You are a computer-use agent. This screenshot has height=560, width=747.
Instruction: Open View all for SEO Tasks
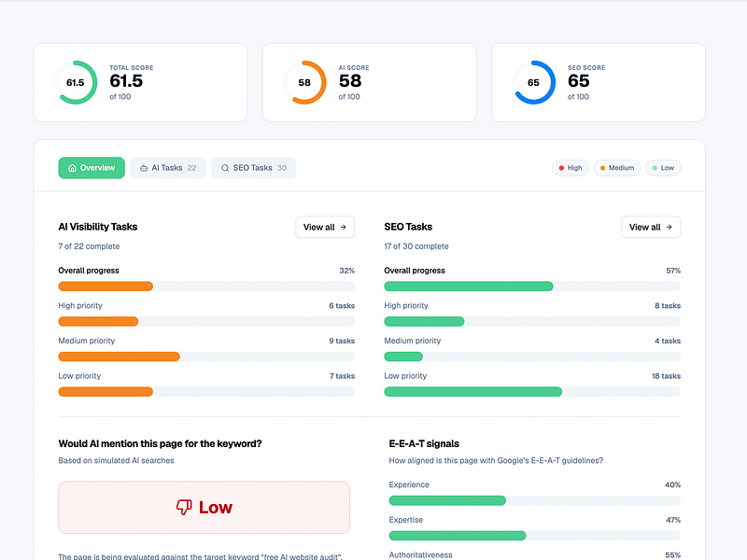tap(651, 227)
